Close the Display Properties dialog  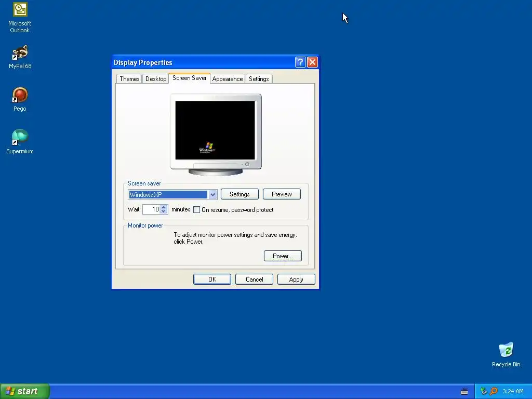click(x=312, y=62)
